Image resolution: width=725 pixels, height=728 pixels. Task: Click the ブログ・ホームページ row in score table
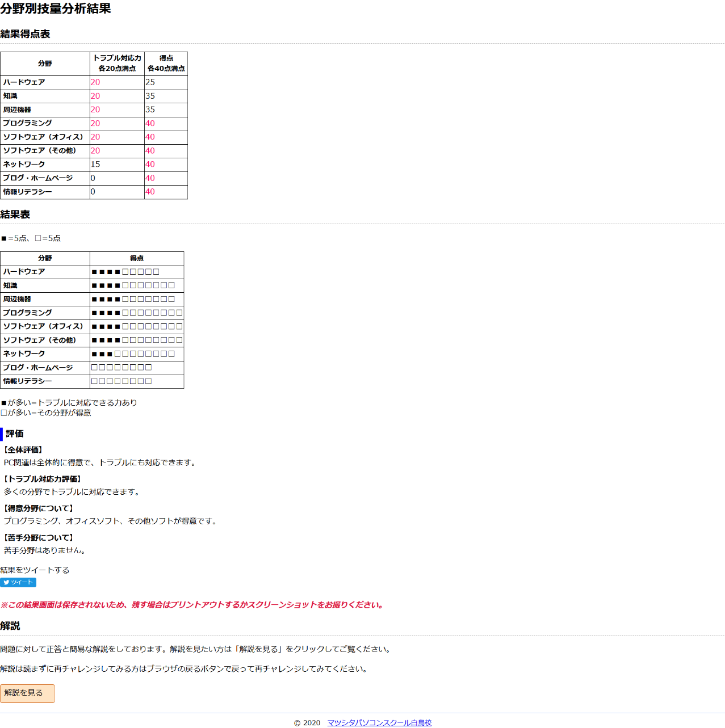[x=38, y=178]
